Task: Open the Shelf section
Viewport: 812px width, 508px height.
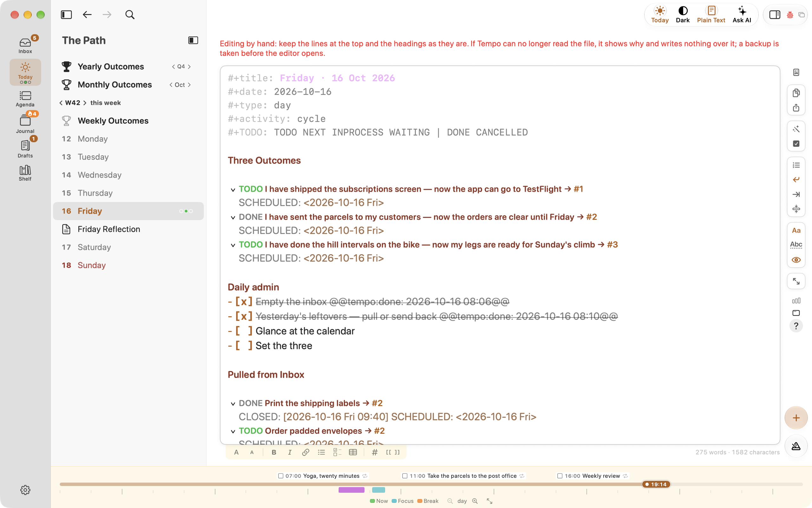Action: [x=25, y=173]
